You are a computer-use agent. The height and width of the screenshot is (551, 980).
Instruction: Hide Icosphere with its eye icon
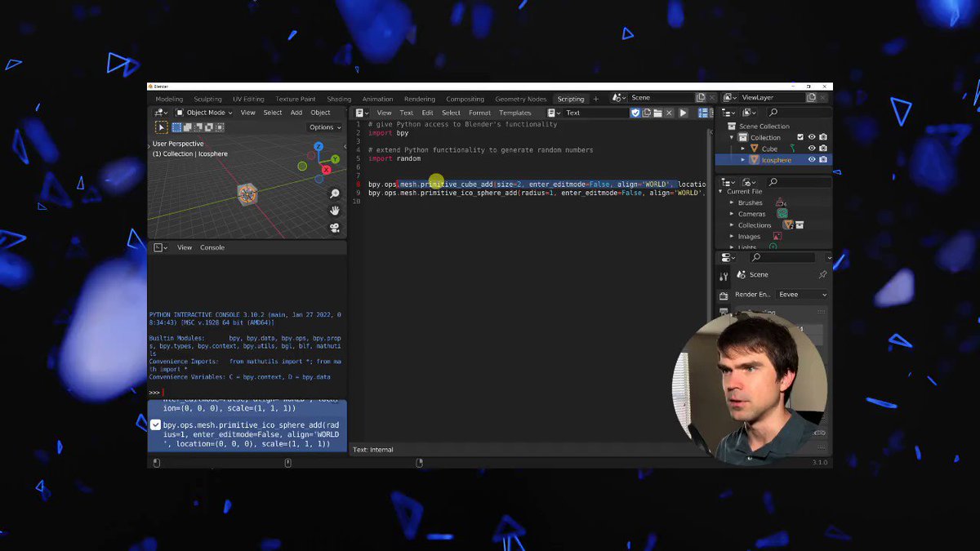(x=812, y=160)
